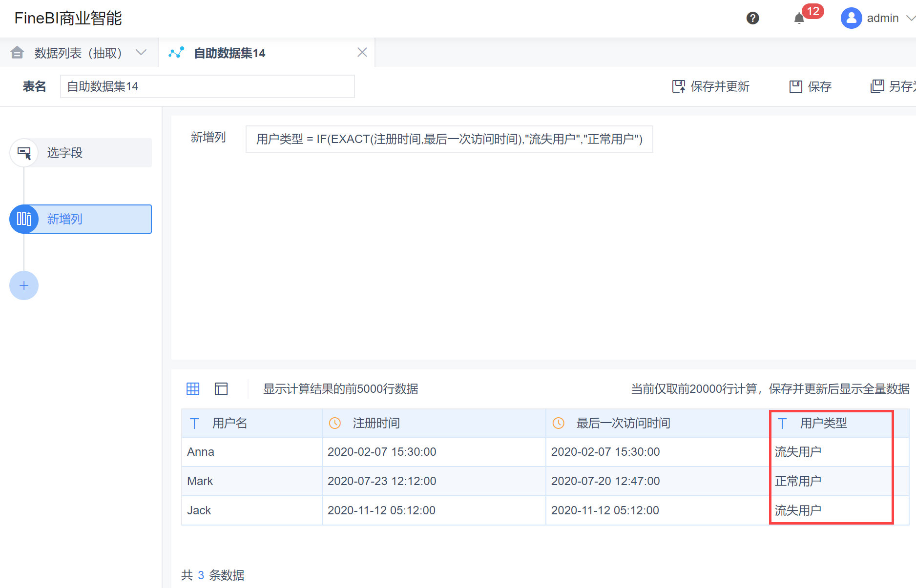This screenshot has height=588, width=916.
Task: Switch to the layout preview view icon
Action: click(x=221, y=388)
